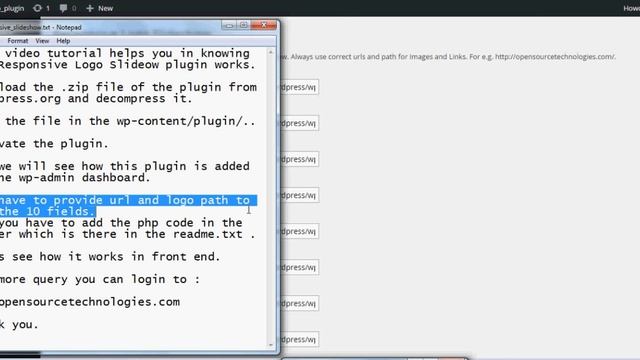Screen dimensions: 640x360
Task: Click 'oress.org and decompress it.' line
Action: tap(96, 99)
